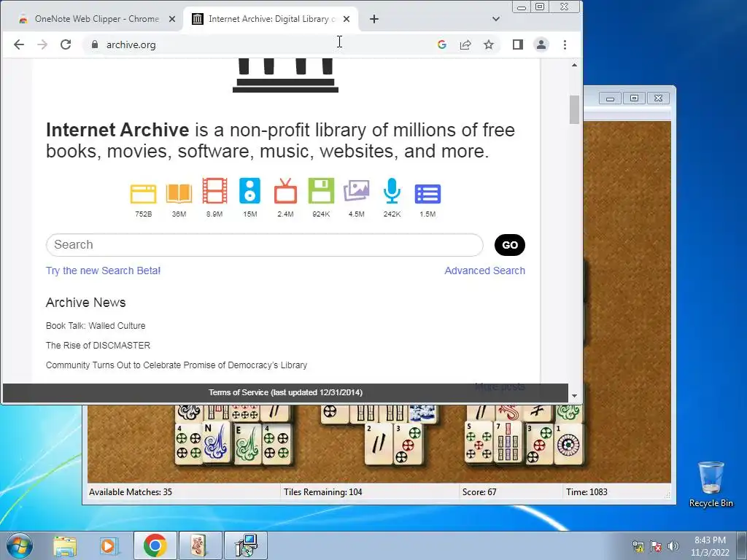Open Collections list icon labeled 1.5M
Viewport: 747px width, 560px height.
click(x=427, y=194)
